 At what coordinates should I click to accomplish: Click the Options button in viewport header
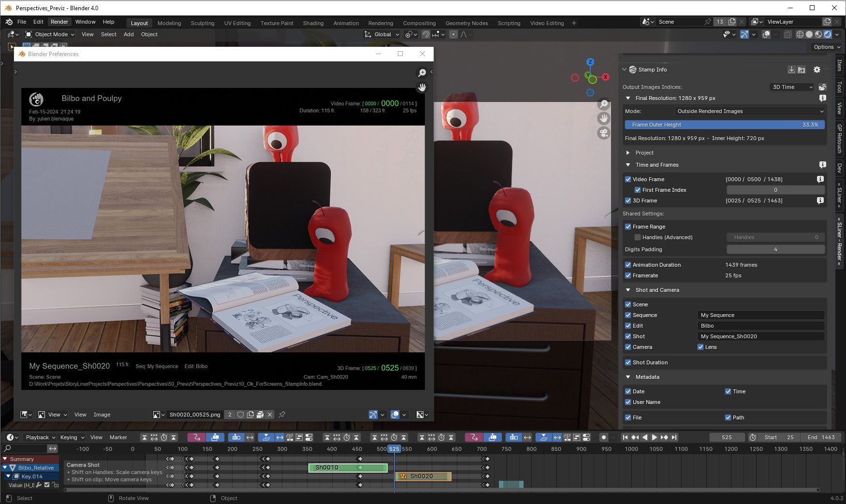827,47
